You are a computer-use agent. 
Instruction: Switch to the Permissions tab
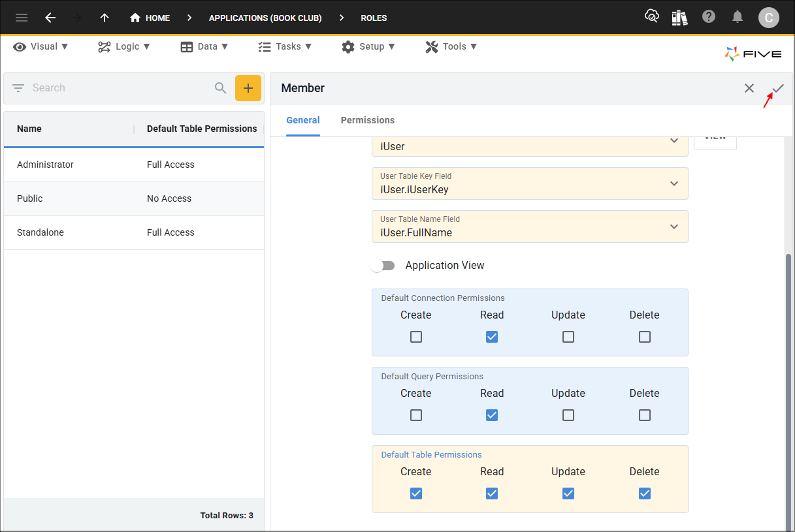coord(368,120)
